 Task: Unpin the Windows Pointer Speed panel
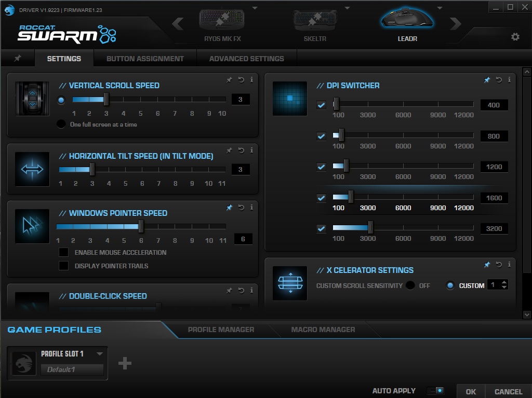pyautogui.click(x=229, y=207)
